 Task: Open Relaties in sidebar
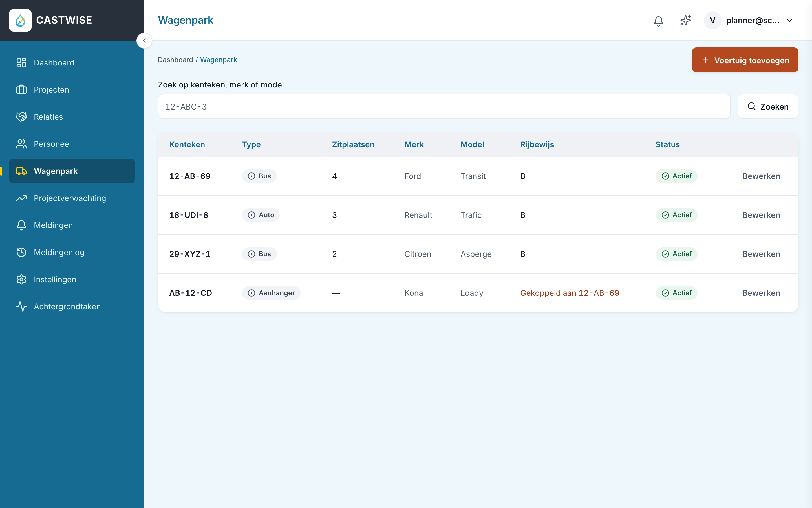tap(72, 117)
